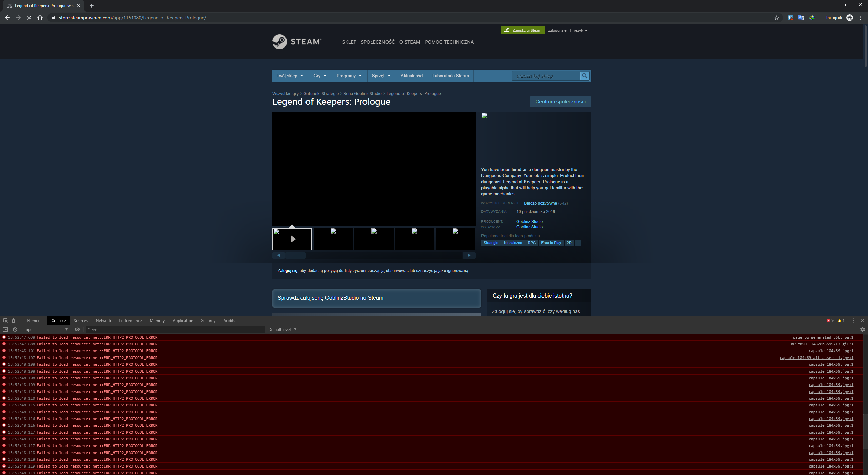Screen dimensions: 868x475
Task: Click the live expression eye icon
Action: 77,329
